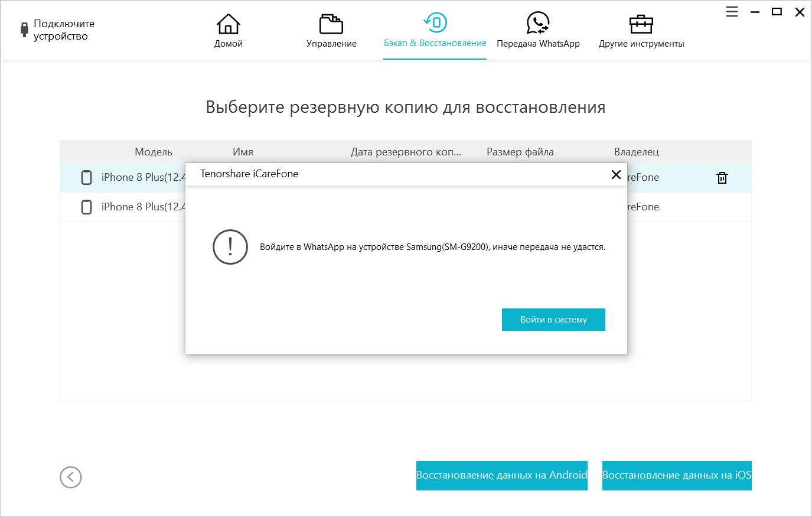This screenshot has height=517, width=812.
Task: Select first iPhone 8 Plus(12.4 row
Action: (406, 178)
